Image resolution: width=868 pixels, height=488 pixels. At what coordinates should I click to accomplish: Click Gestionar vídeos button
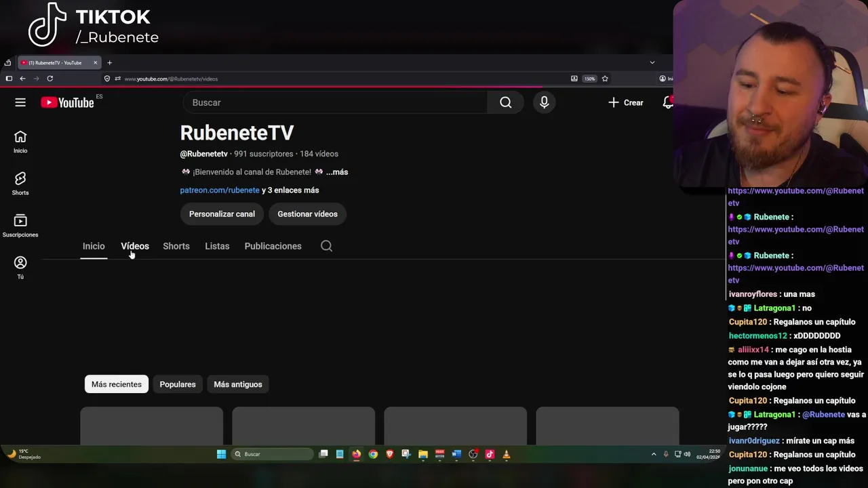point(307,214)
